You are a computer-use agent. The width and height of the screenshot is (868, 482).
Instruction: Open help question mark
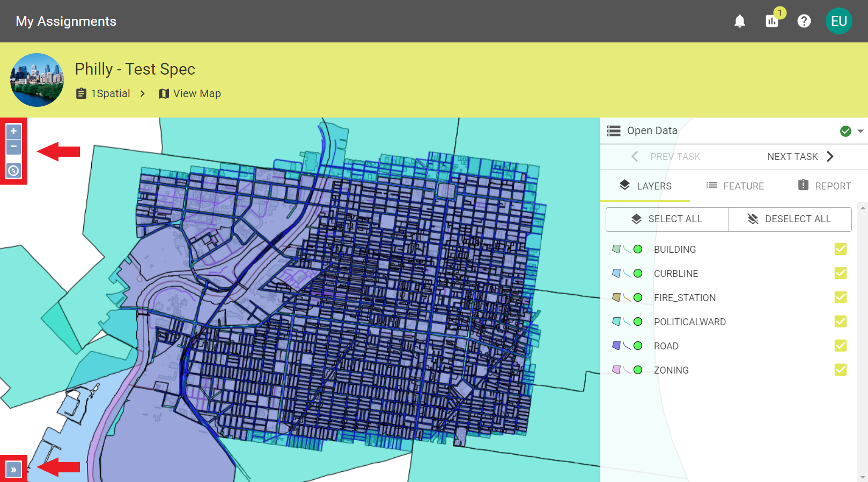(x=804, y=21)
